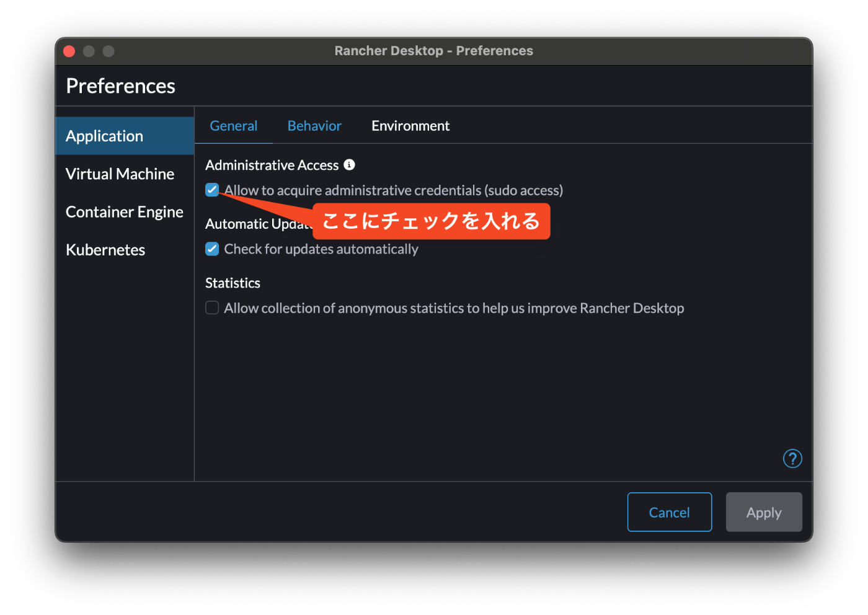The height and width of the screenshot is (615, 868).
Task: Enable anonymous statistics collection checkbox
Action: [x=212, y=307]
